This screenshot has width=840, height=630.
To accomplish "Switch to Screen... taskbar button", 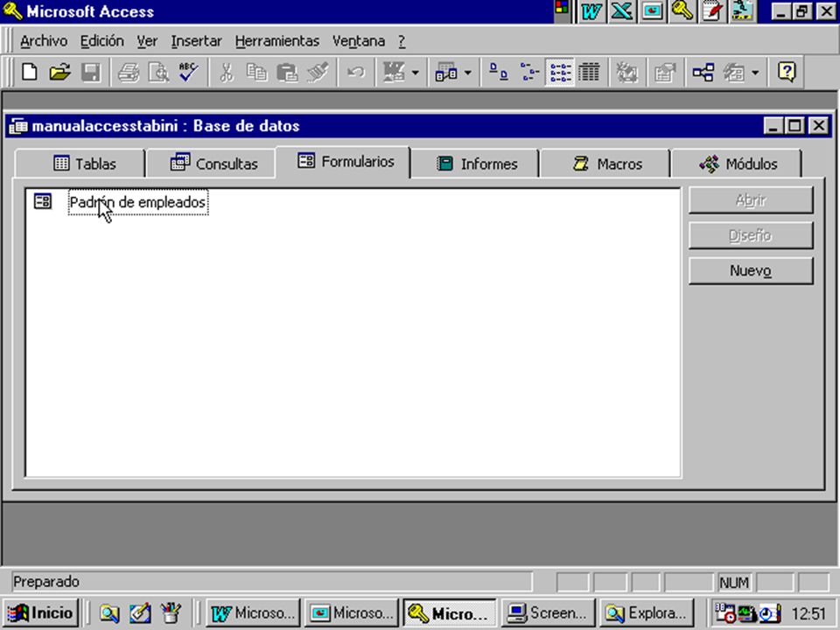I will [548, 612].
